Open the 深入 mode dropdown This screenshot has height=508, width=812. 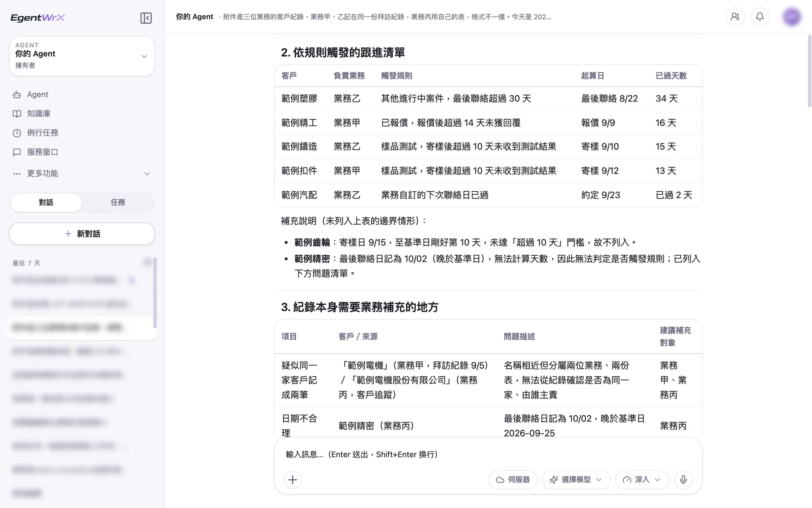642,480
